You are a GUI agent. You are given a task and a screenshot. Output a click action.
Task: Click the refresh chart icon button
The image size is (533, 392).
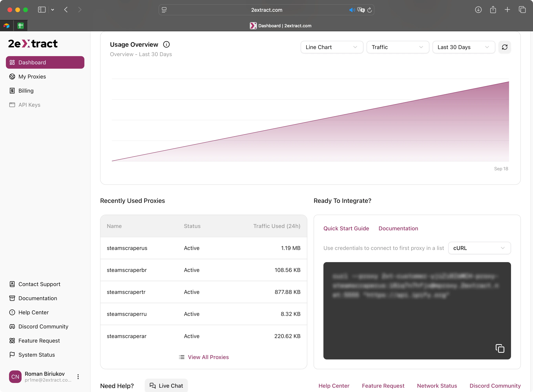(505, 47)
